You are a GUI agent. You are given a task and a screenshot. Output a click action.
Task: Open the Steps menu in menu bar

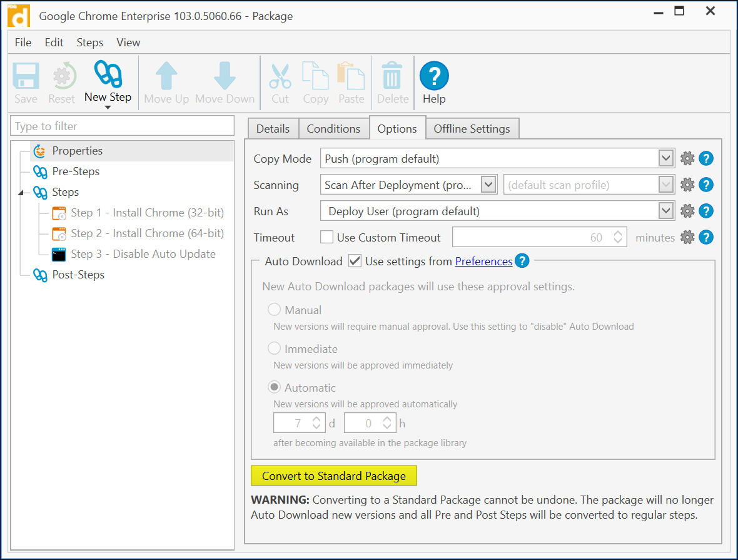[x=89, y=43]
